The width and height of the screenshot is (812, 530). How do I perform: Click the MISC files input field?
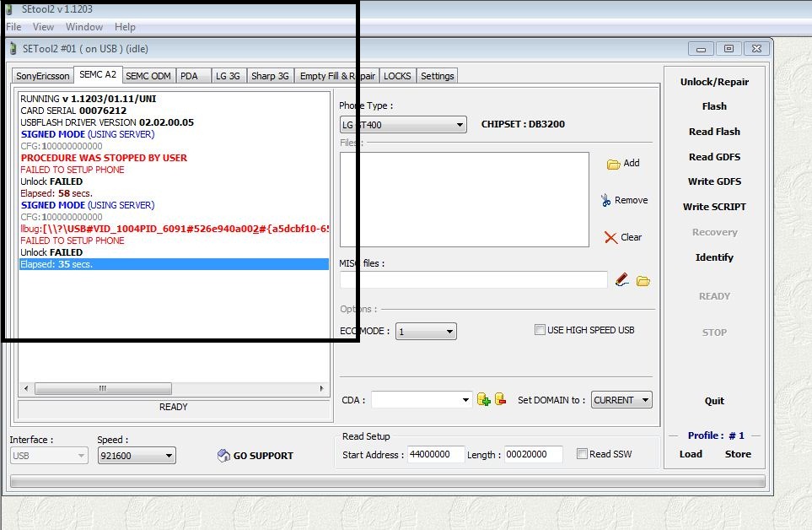point(473,279)
